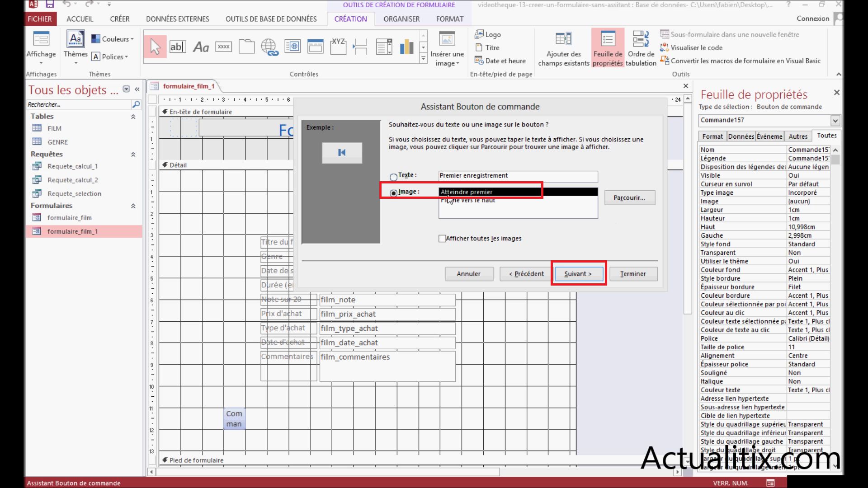
Task: Convert form macros to Visual Basic
Action: click(741, 61)
